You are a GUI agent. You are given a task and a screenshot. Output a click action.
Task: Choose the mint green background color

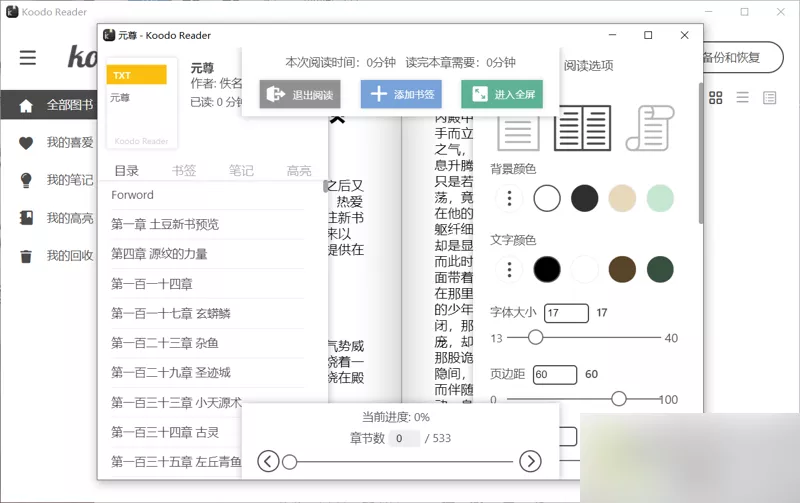[660, 198]
